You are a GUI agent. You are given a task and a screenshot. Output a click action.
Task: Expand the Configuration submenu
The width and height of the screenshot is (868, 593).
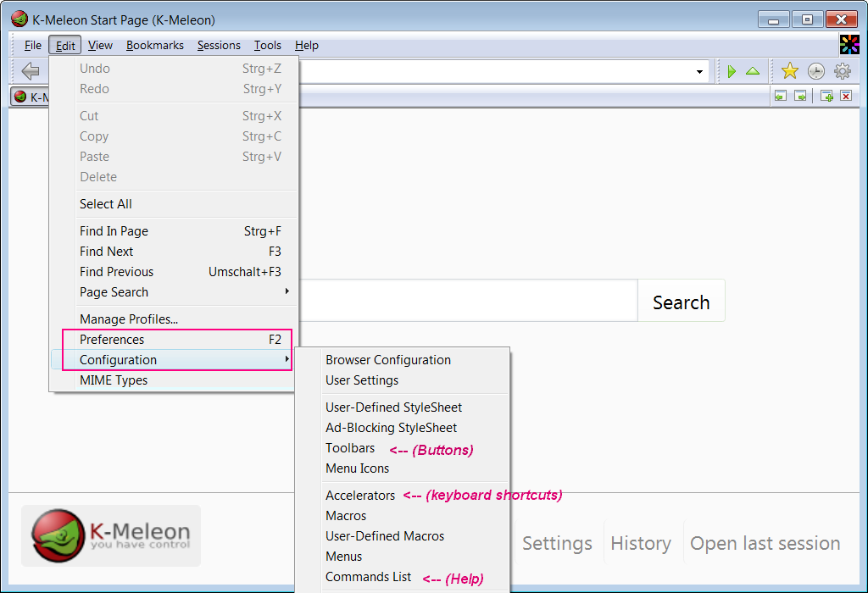pos(170,359)
